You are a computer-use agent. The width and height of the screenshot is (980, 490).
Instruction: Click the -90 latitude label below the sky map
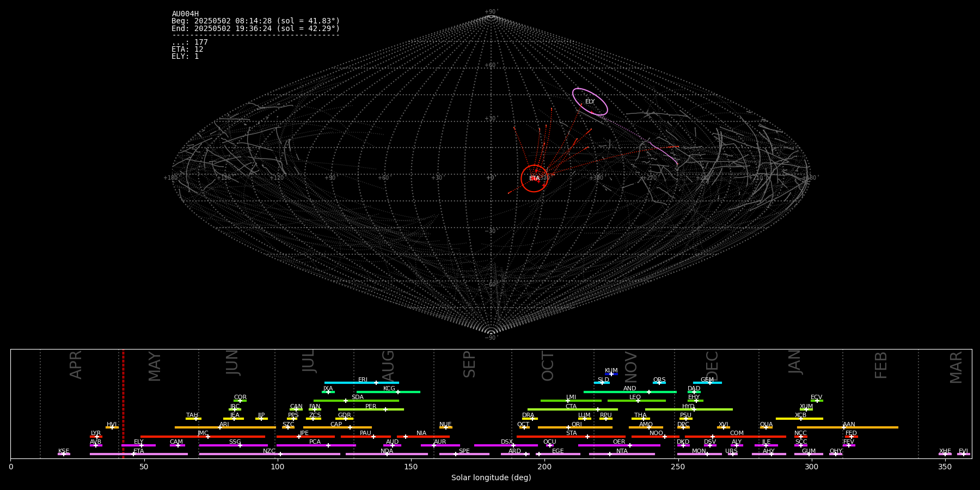(491, 338)
